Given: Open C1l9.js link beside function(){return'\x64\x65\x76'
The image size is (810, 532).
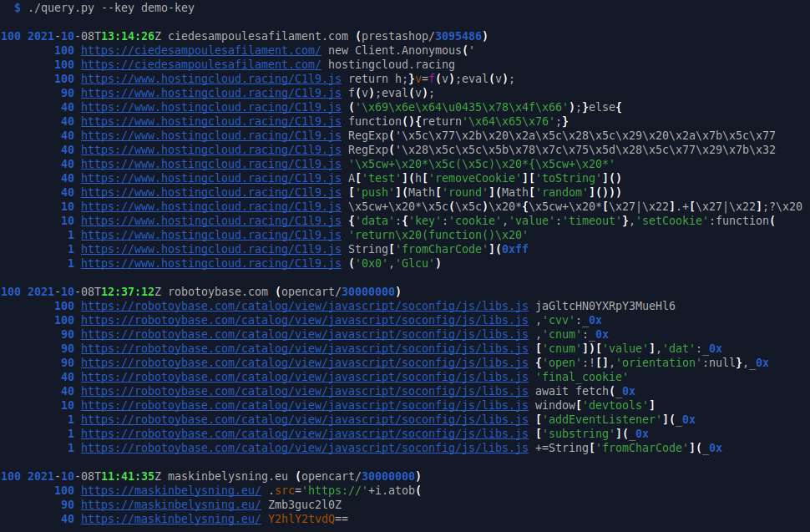Looking at the screenshot, I should point(210,121).
